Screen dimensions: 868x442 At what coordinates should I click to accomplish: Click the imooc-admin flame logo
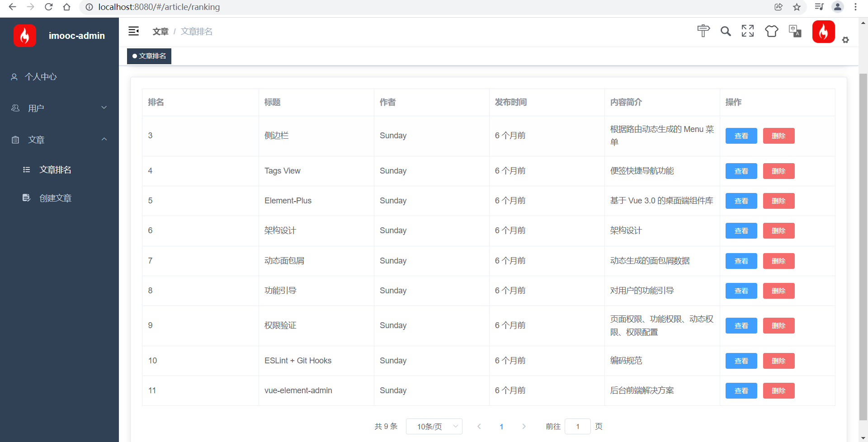click(x=25, y=36)
